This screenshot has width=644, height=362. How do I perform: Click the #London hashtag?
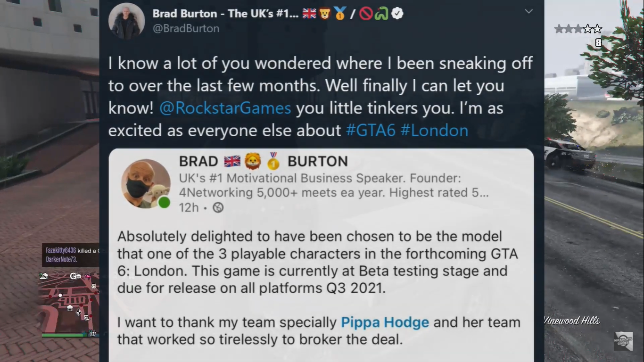(x=434, y=131)
